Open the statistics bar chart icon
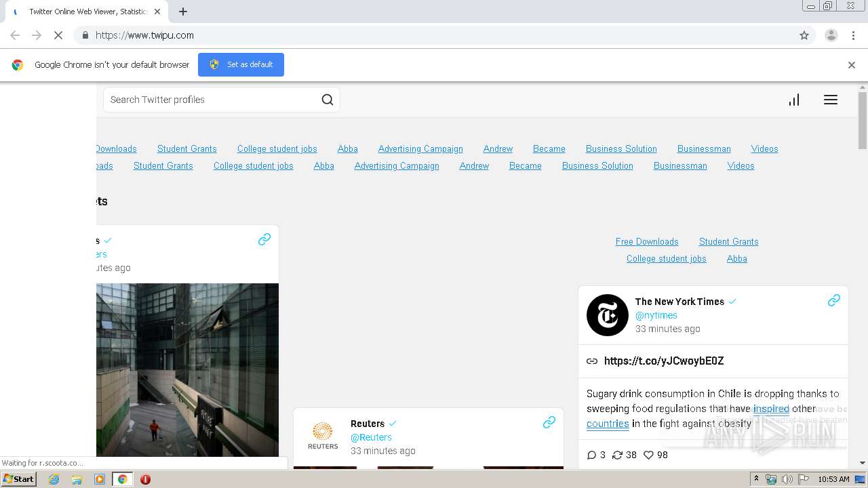868x488 pixels. 794,100
